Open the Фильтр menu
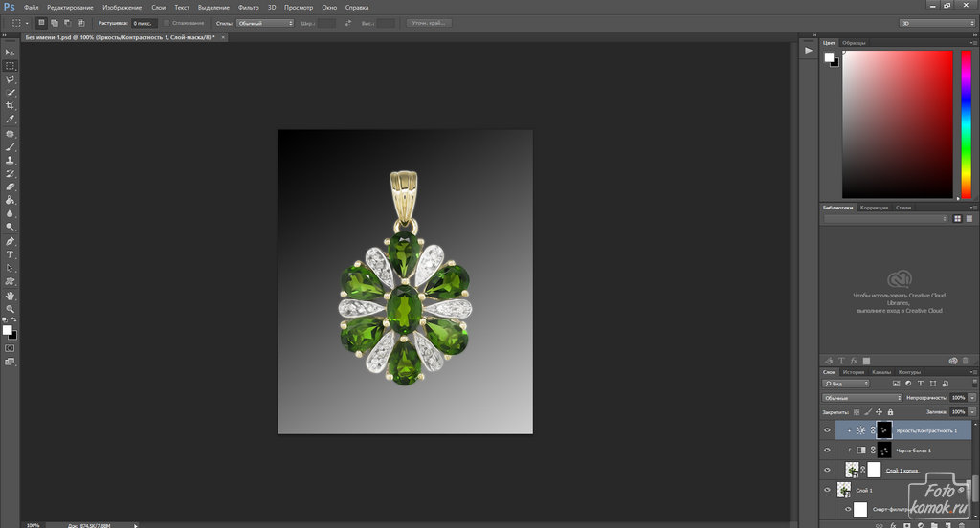 (x=247, y=7)
